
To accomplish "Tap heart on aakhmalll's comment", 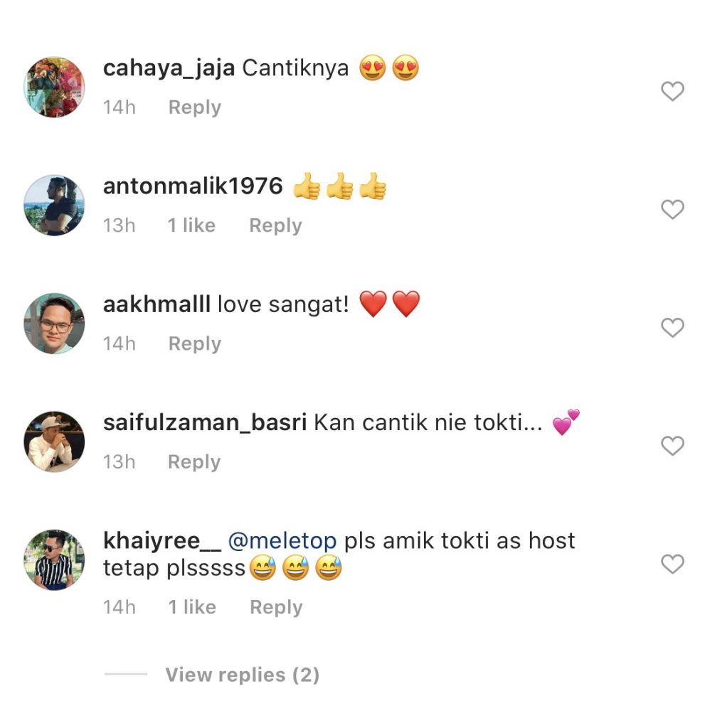I will (672, 328).
